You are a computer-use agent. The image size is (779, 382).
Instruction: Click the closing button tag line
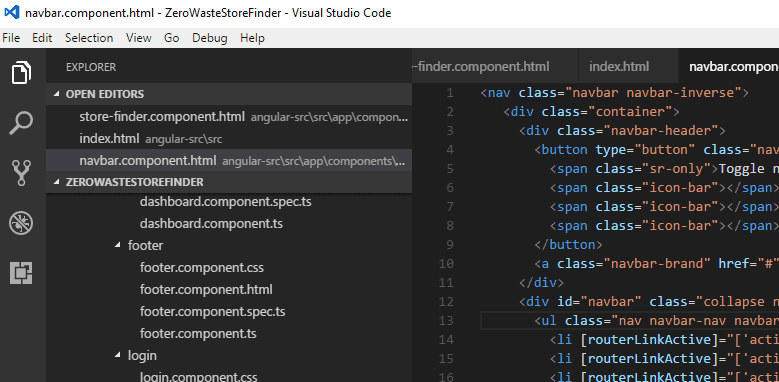coord(568,245)
